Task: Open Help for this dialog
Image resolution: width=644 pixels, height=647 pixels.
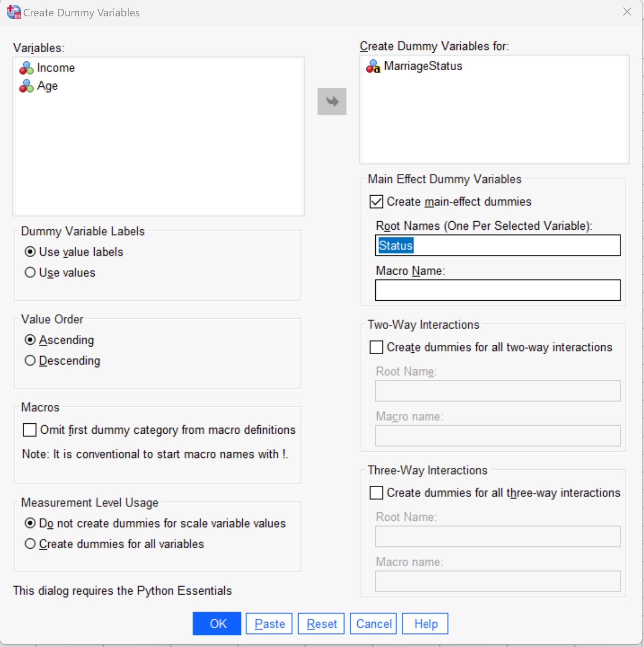Action: click(424, 623)
